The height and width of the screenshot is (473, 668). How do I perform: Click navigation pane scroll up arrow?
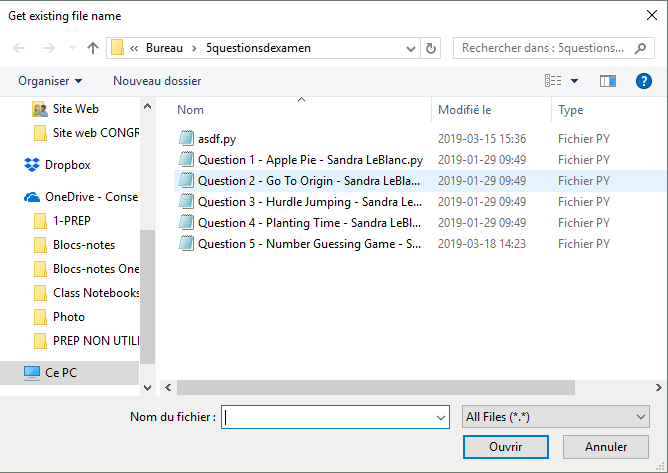[147, 107]
